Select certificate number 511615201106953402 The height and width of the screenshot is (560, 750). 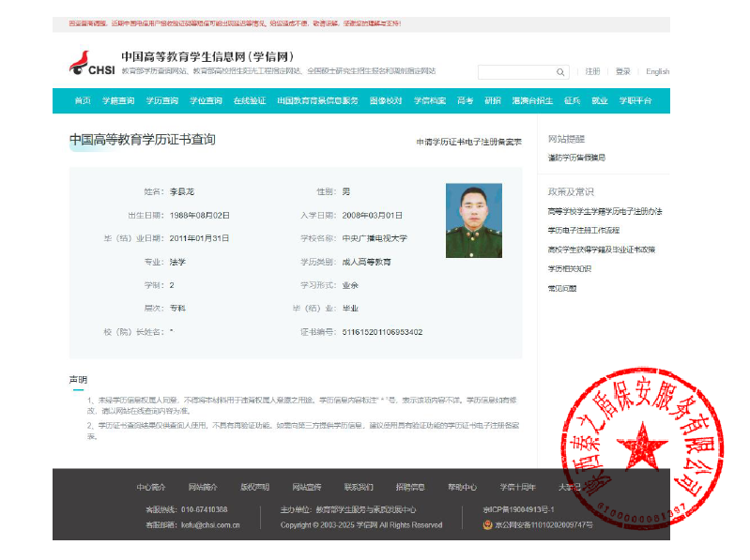coord(382,332)
